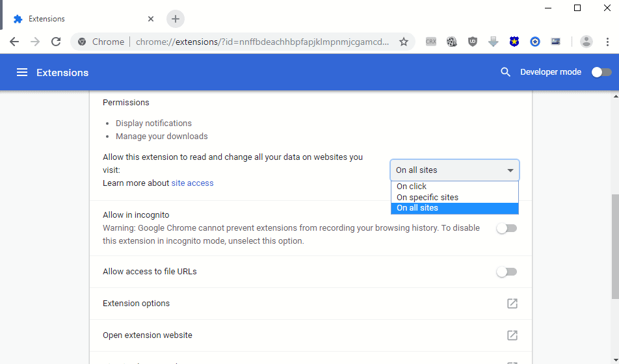This screenshot has width=619, height=364.
Task: Open the Extensions hamburger menu
Action: click(22, 72)
